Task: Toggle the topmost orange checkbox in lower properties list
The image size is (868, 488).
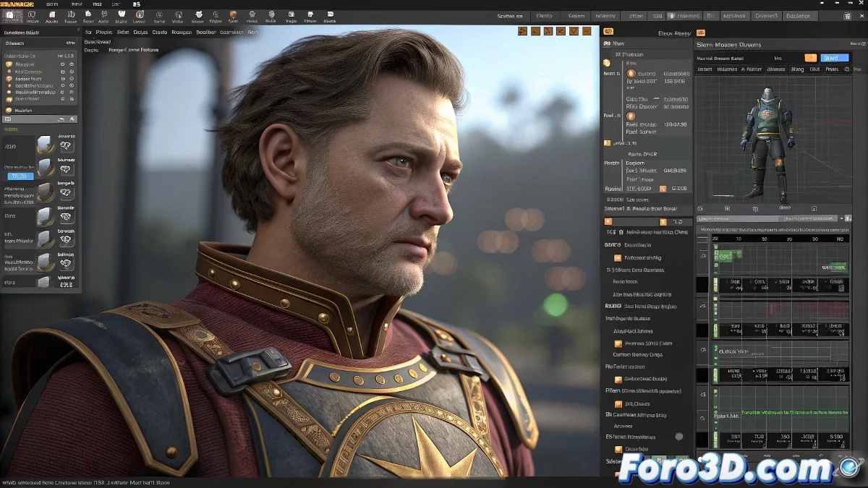Action: (618, 258)
